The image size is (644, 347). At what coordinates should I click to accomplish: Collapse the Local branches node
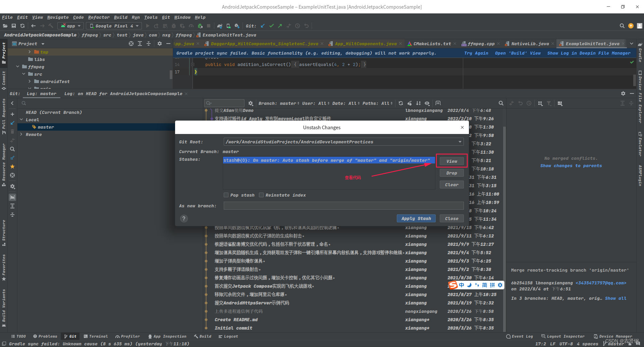[x=21, y=120]
